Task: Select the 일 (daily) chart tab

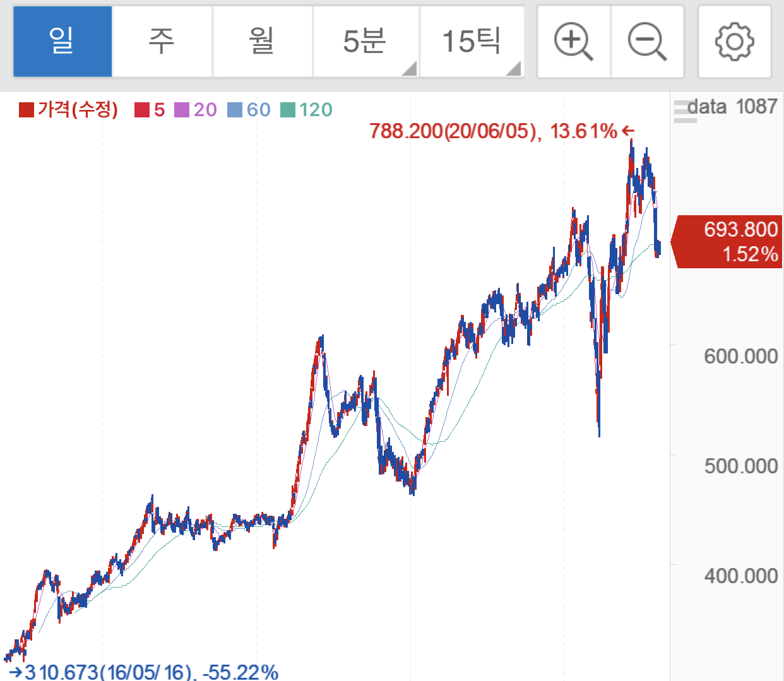Action: coord(62,42)
